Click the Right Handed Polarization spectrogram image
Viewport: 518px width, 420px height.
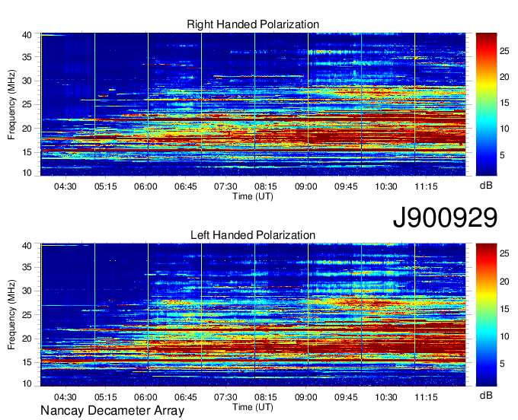click(253, 104)
